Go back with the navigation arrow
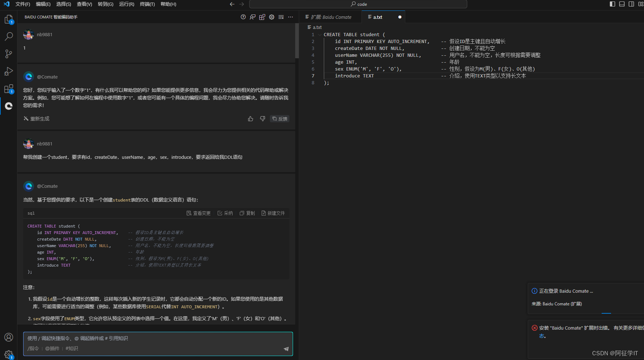This screenshot has height=360, width=644. click(232, 4)
